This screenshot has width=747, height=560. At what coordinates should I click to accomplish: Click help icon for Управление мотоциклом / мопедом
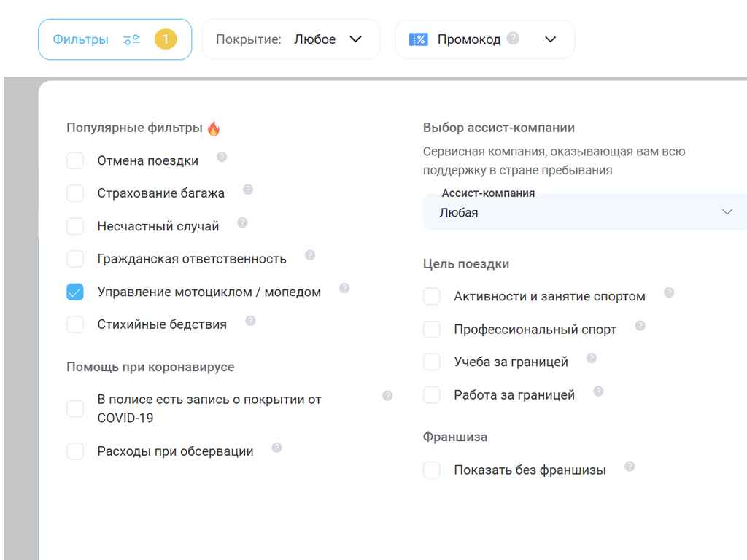tap(344, 287)
